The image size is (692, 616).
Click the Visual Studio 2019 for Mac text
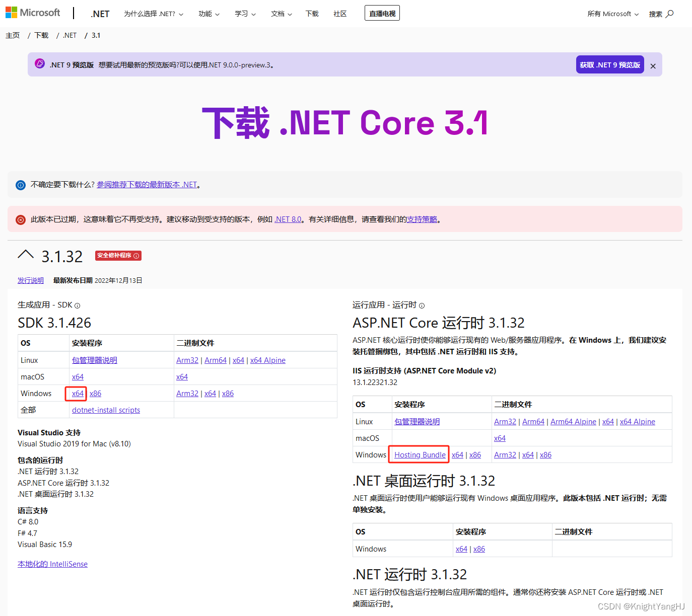tap(74, 444)
